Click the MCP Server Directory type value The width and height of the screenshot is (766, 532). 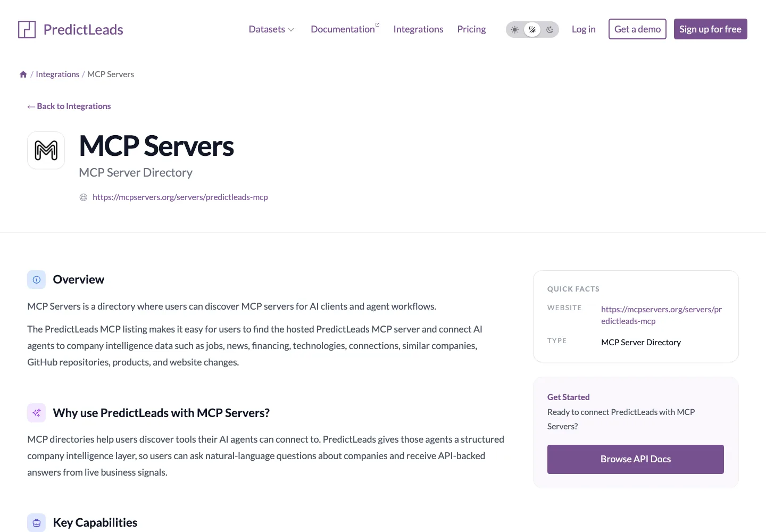tap(641, 343)
